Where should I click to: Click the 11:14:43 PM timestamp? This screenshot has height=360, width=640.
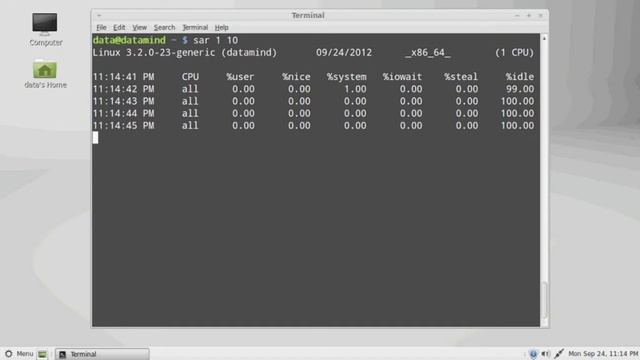click(x=124, y=101)
